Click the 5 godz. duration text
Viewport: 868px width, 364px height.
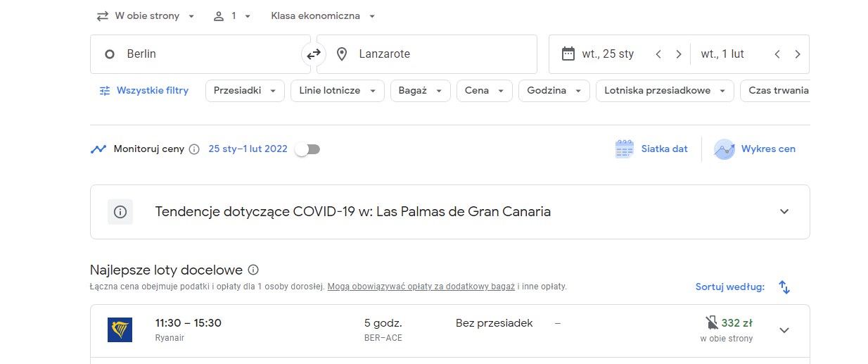pos(383,323)
